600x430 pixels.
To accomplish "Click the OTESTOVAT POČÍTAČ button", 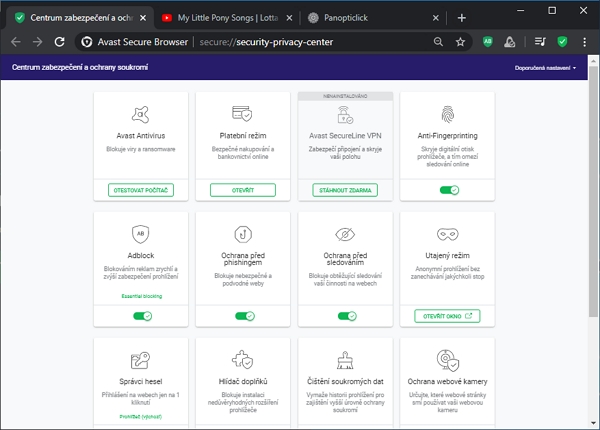I will [140, 190].
